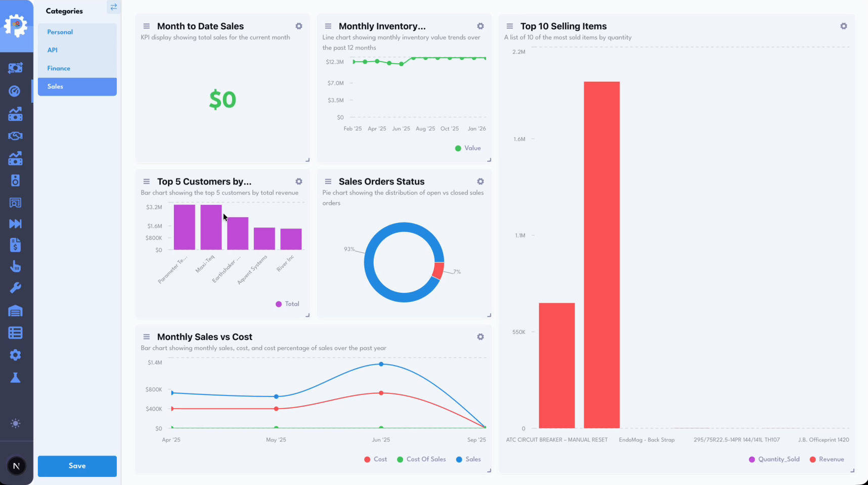Open the Month to Date Sales widget menu
The height and width of the screenshot is (485, 868).
[146, 26]
